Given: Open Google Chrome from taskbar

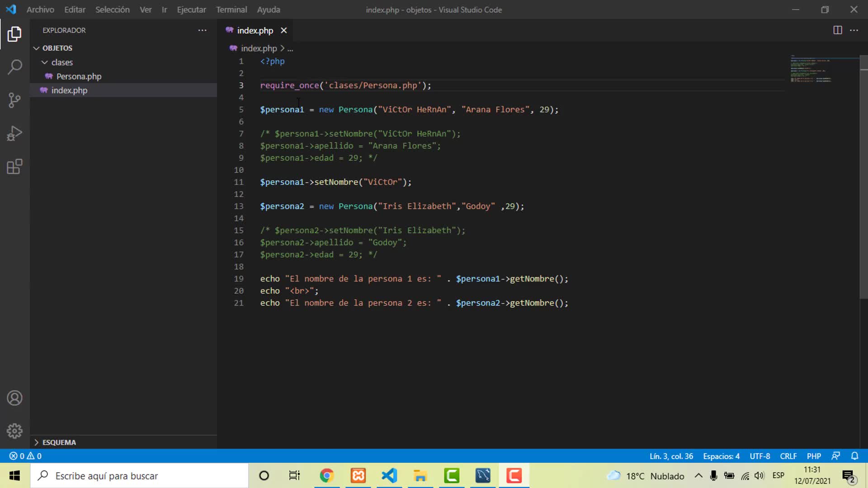Looking at the screenshot, I should click(326, 475).
